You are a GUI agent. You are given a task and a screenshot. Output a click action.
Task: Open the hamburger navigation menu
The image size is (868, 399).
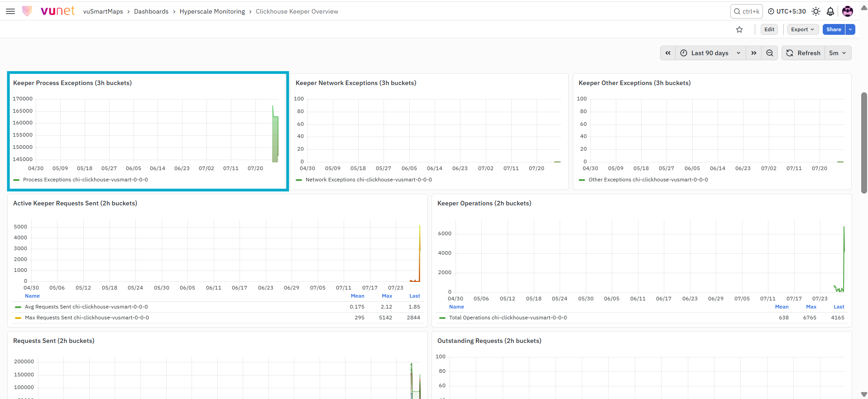(10, 11)
